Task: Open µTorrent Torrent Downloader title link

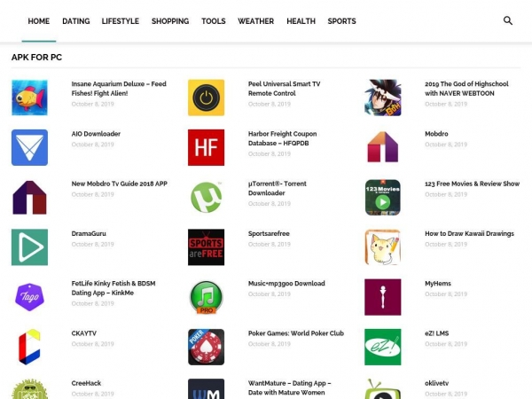Action: coord(278,188)
